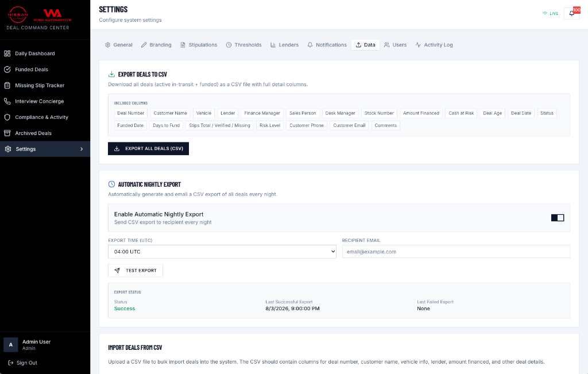
Task: Click the Interview Concierge phone icon
Action: coord(7,101)
